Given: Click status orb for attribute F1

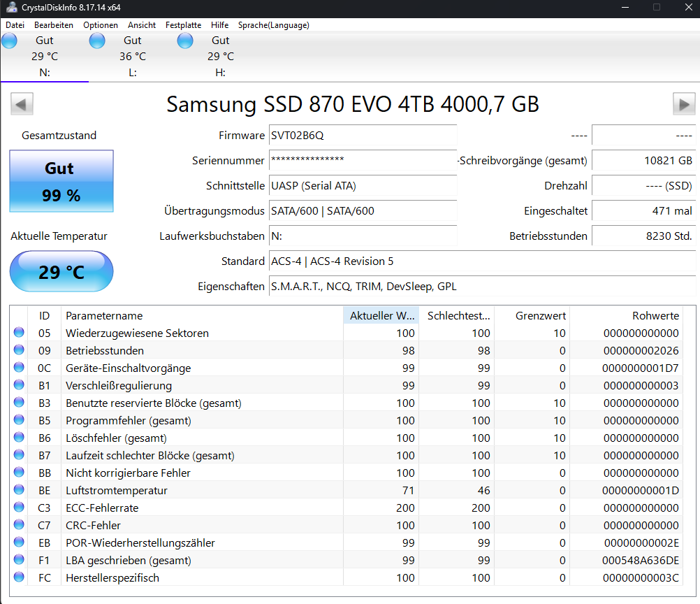Looking at the screenshot, I should pos(19,559).
